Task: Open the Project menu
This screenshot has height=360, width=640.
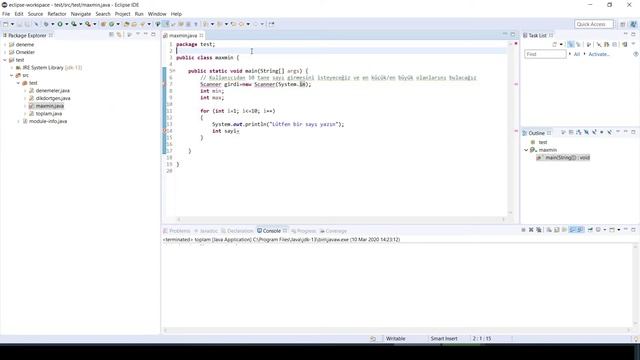Action: point(122,14)
